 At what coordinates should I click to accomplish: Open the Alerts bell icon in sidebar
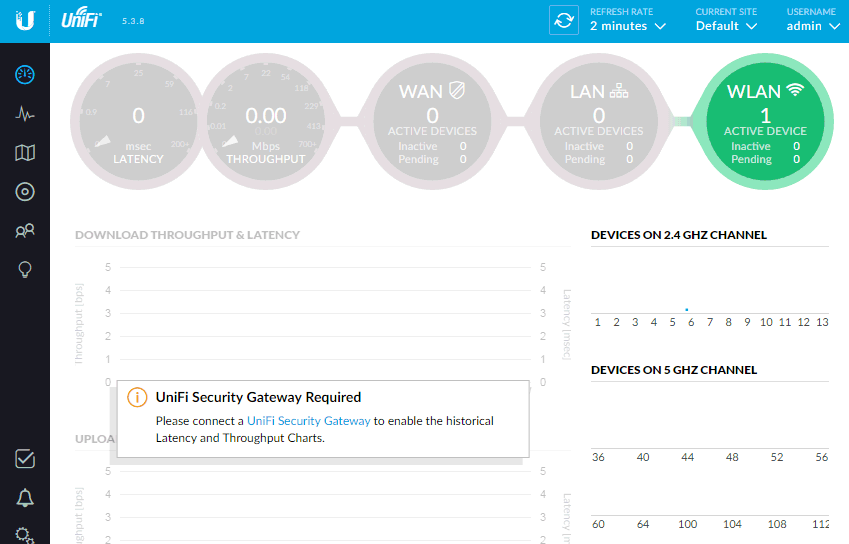click(x=25, y=497)
